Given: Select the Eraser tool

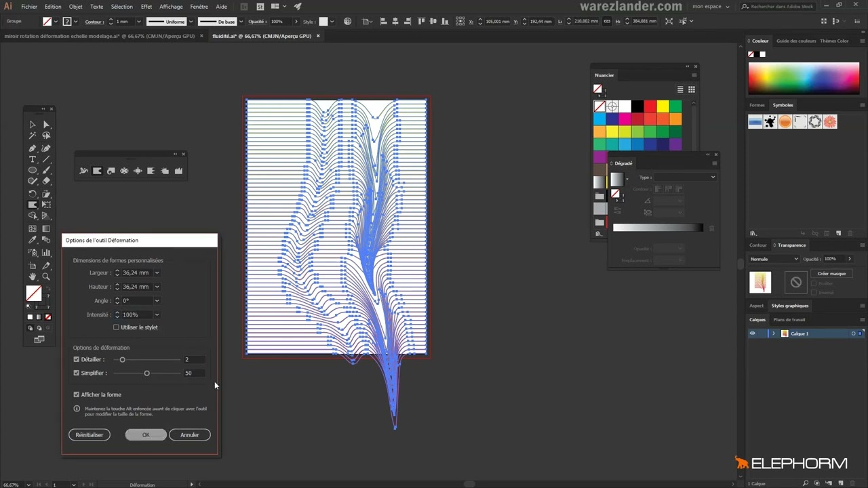Looking at the screenshot, I should coord(46,181).
